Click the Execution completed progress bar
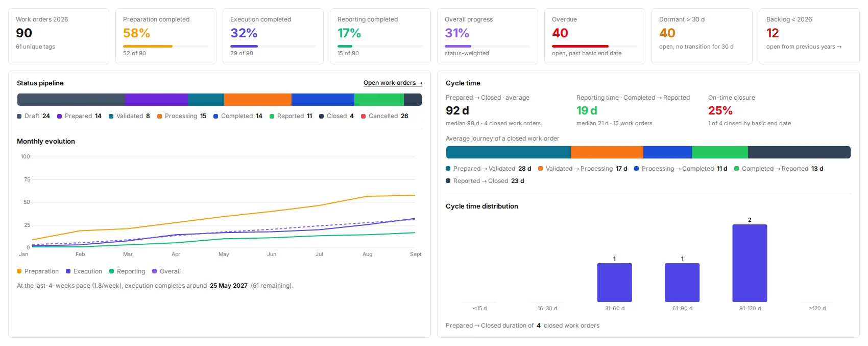This screenshot has width=868, height=346. click(273, 46)
